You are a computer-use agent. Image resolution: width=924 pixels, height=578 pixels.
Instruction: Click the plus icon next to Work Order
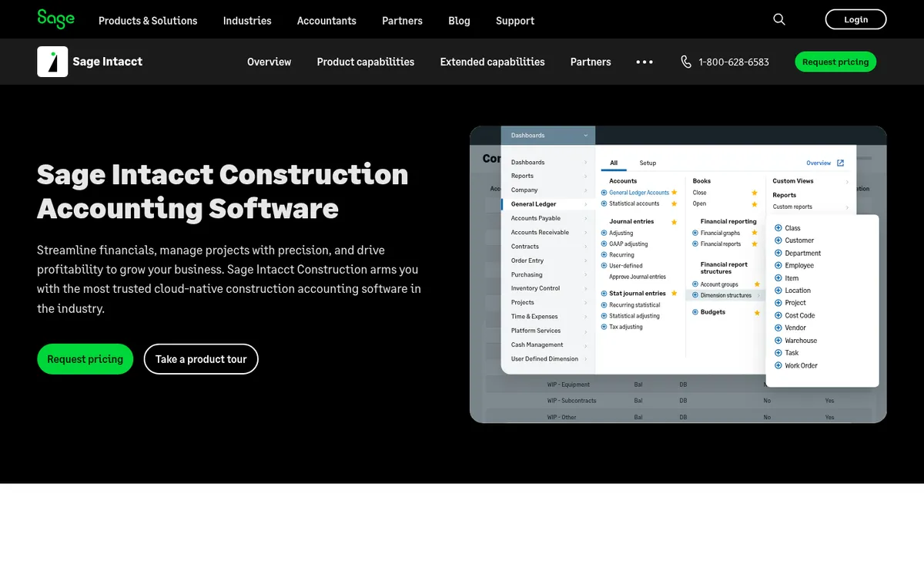click(x=778, y=365)
